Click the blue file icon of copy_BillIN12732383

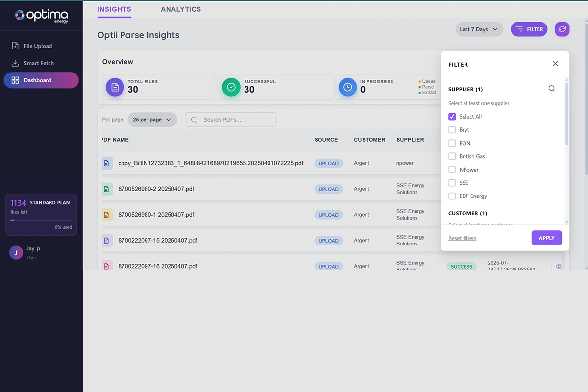tap(107, 163)
